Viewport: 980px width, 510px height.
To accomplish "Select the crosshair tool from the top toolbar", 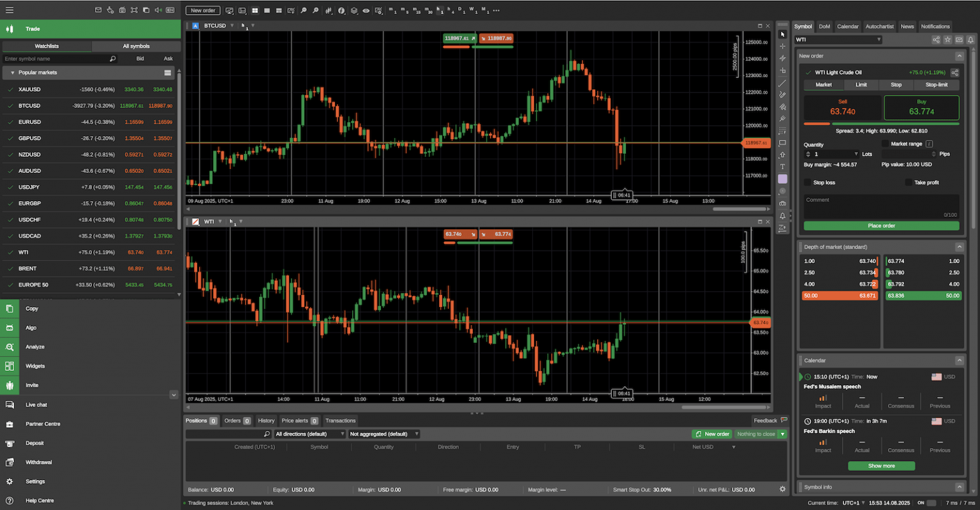I will [782, 47].
